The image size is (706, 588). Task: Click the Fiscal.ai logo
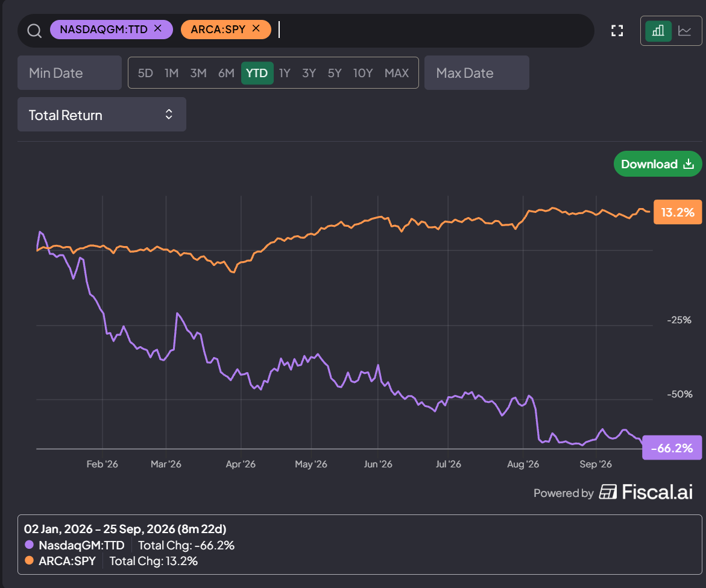646,492
